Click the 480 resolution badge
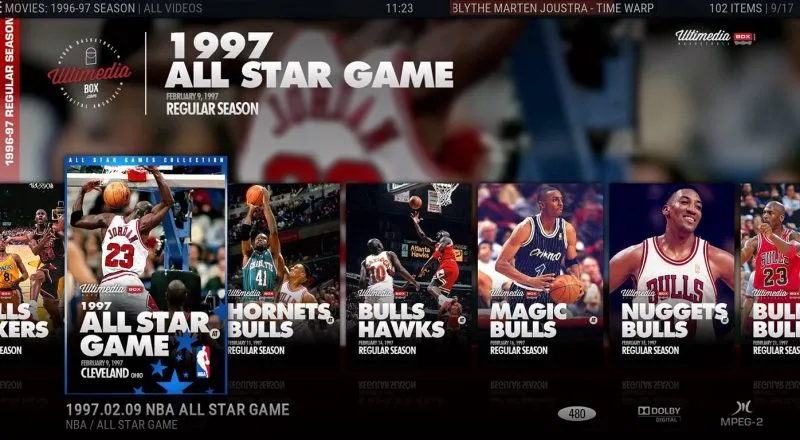Viewport: 800px width, 440px height. (577, 413)
